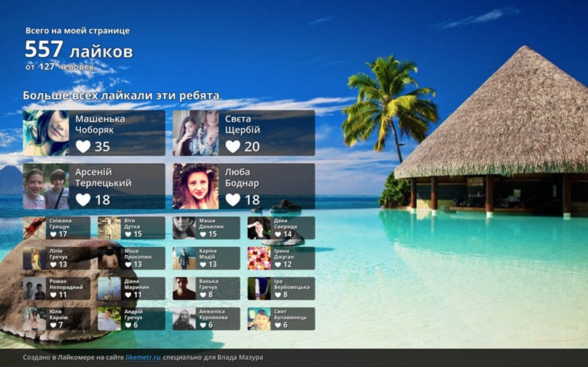Click the 557 лайков total counter
This screenshot has height=367, width=588.
click(79, 51)
